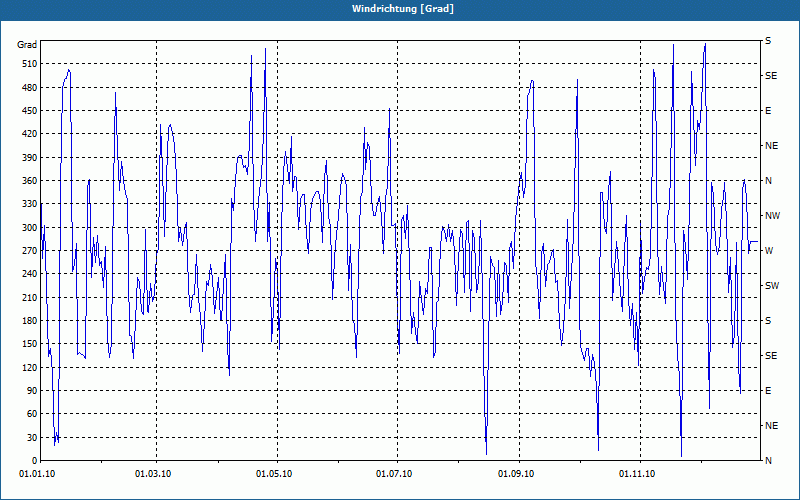Select the 90 y-axis value
This screenshot has height=500, width=800.
pyautogui.click(x=32, y=391)
